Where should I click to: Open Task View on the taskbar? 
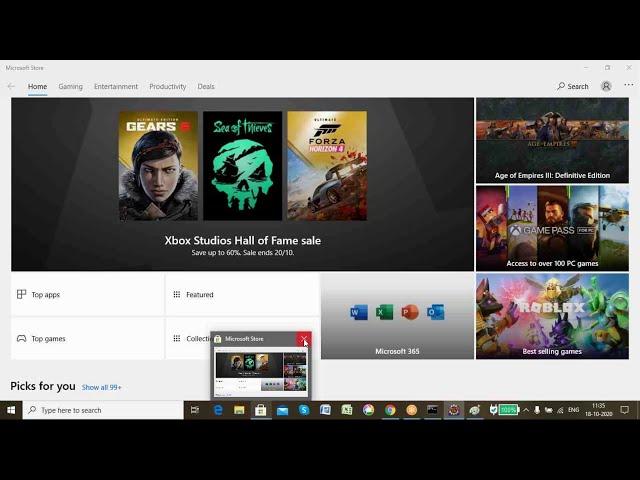(195, 410)
